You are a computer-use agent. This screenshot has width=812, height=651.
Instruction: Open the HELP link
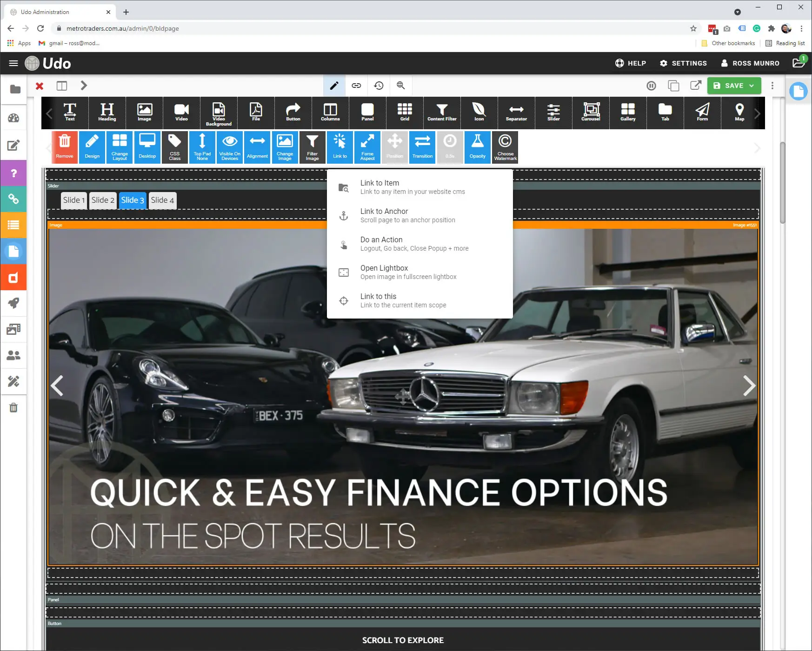631,63
